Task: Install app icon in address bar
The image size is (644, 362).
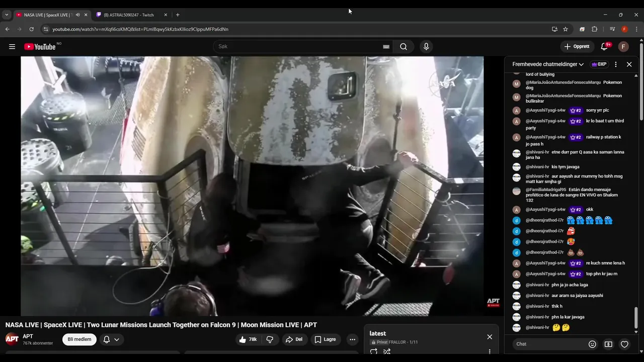Action: 554,29
